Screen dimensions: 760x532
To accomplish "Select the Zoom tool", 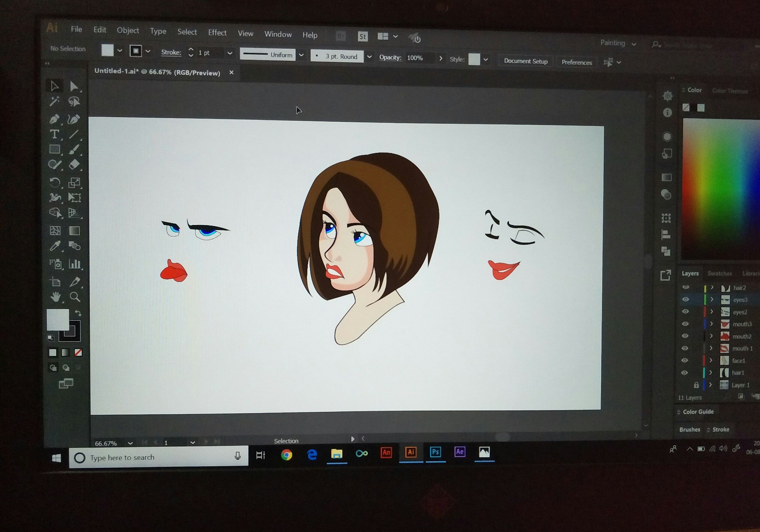I will pyautogui.click(x=75, y=297).
